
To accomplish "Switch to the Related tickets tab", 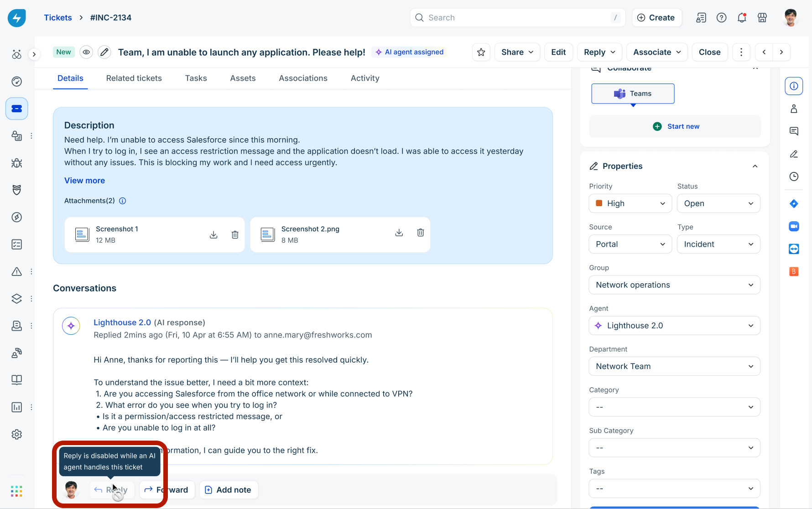I will coord(134,78).
